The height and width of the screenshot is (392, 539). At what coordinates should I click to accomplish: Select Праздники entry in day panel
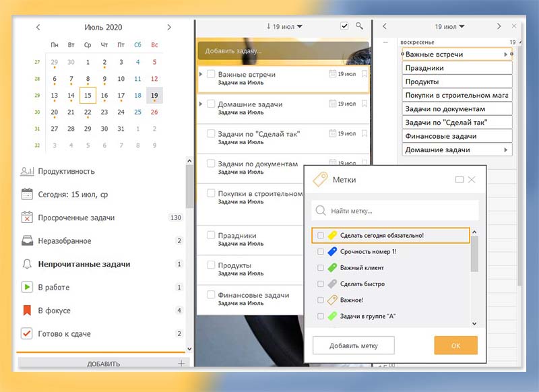pyautogui.click(x=457, y=68)
